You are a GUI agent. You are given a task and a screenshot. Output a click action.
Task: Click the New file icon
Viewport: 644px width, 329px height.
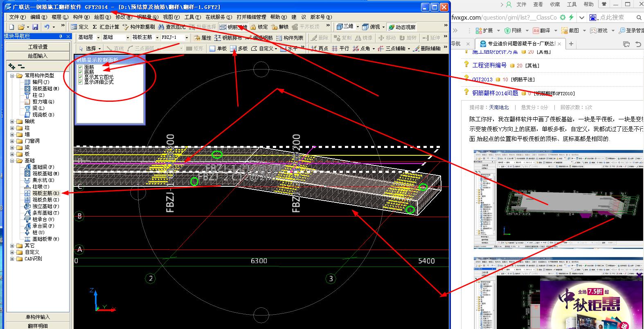[11, 27]
